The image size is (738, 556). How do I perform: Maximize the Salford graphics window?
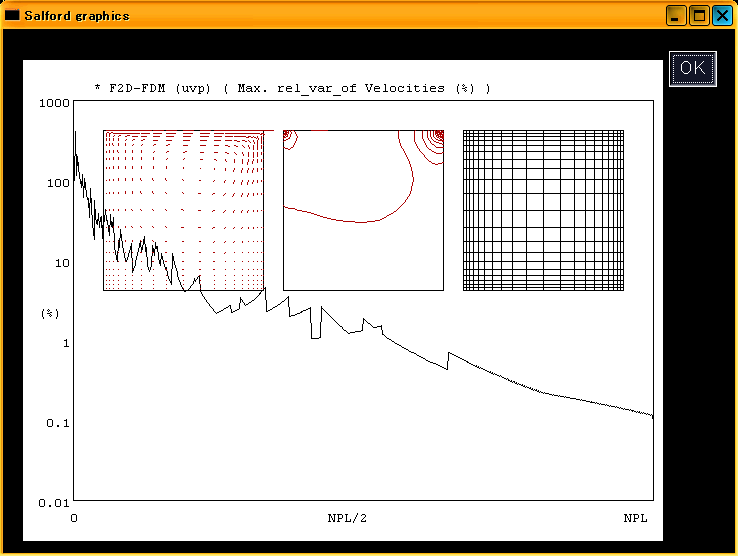[x=699, y=16]
